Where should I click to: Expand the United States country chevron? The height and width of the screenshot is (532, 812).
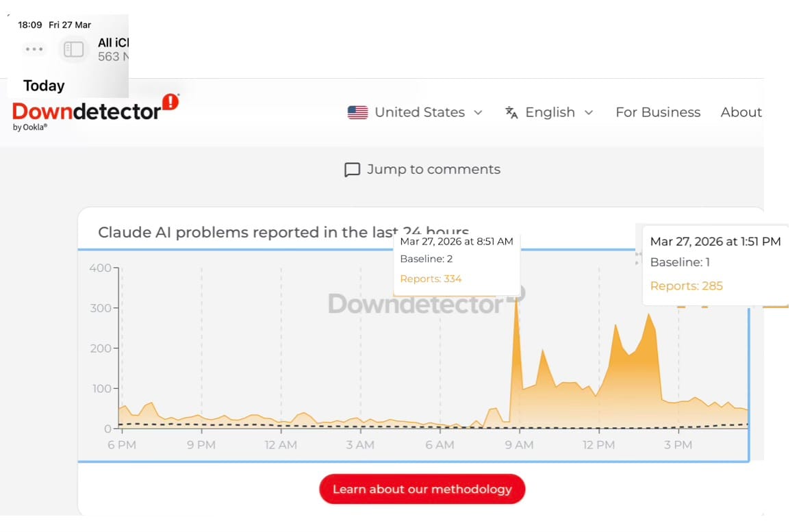point(478,112)
